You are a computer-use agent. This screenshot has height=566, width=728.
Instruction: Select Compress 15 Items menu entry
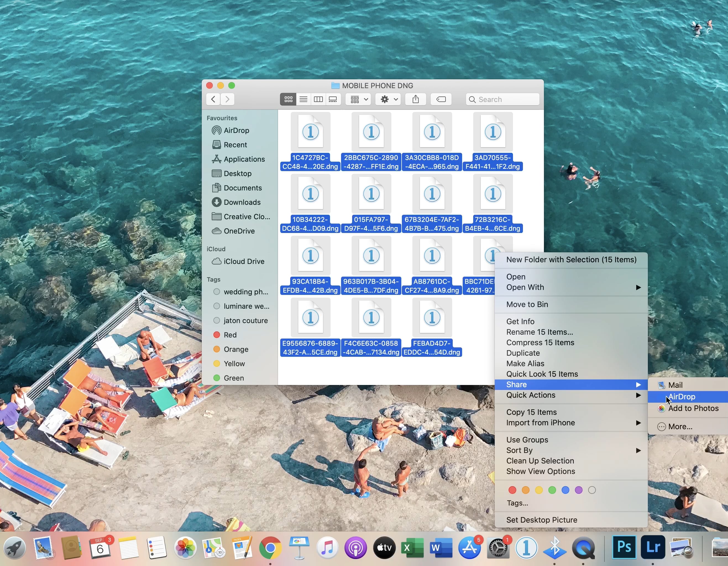[540, 343]
